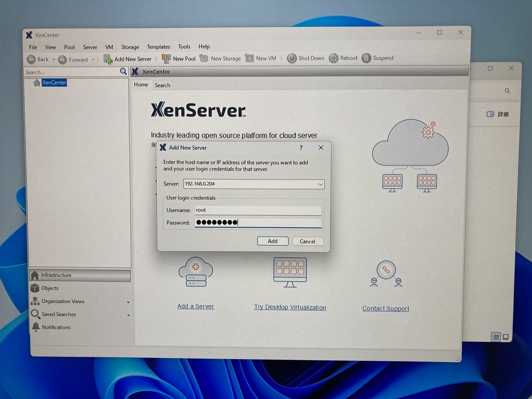Open the View menu
Viewport: 532px width, 399px height.
tap(51, 47)
